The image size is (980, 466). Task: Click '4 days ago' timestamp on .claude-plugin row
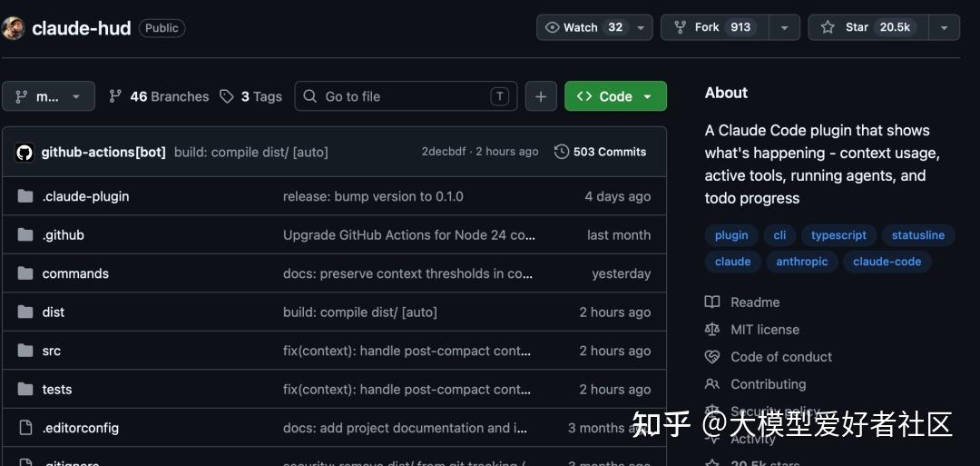tap(618, 196)
